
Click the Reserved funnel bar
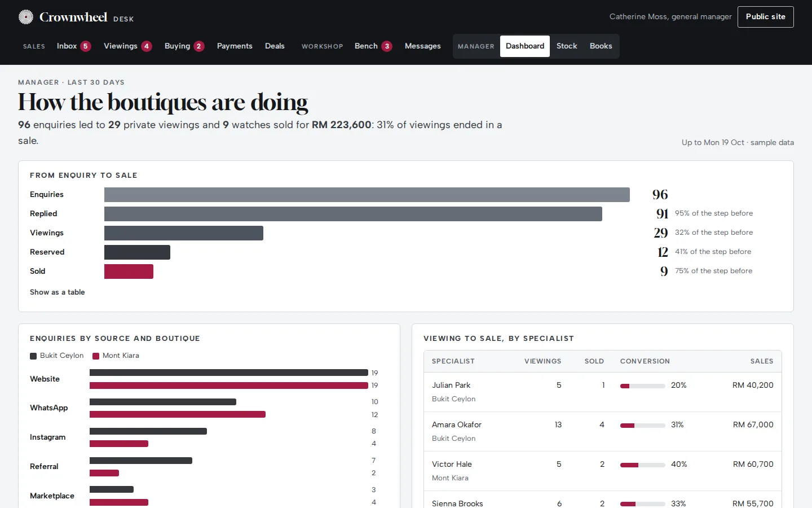(x=137, y=252)
